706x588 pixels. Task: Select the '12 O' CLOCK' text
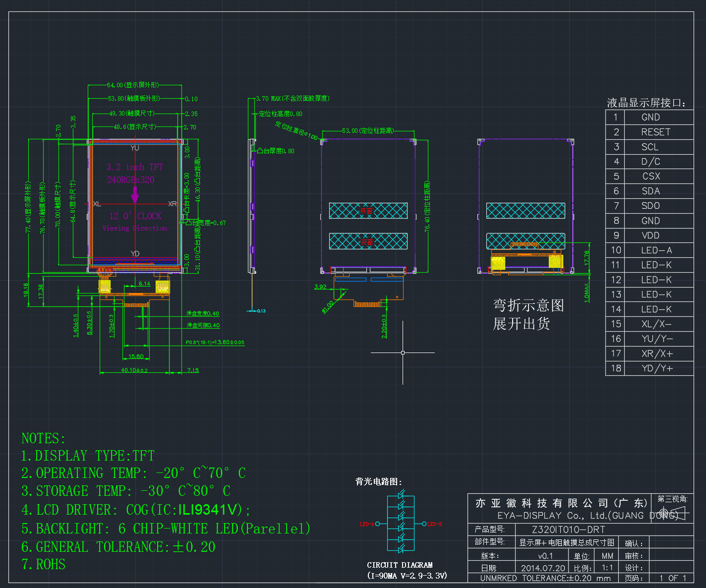coord(135,216)
